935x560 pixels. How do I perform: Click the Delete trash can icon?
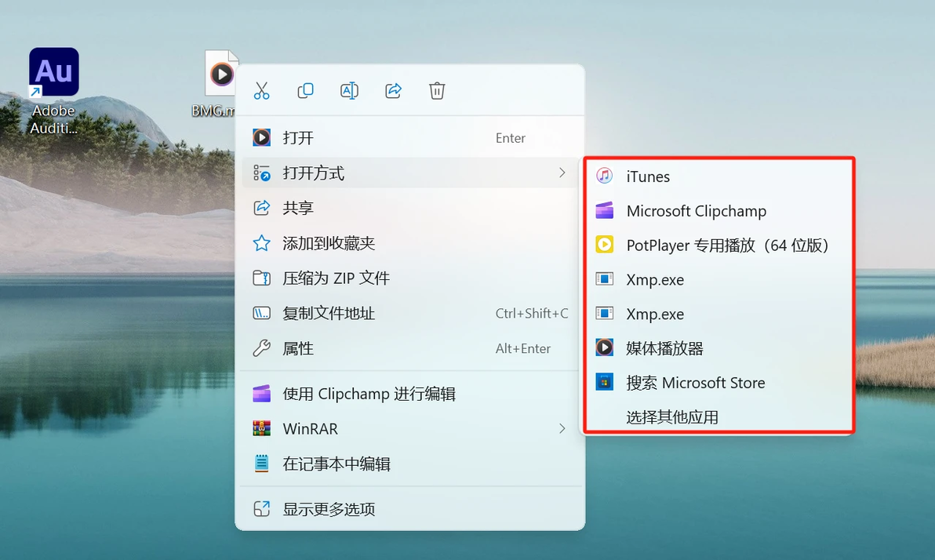pos(437,91)
